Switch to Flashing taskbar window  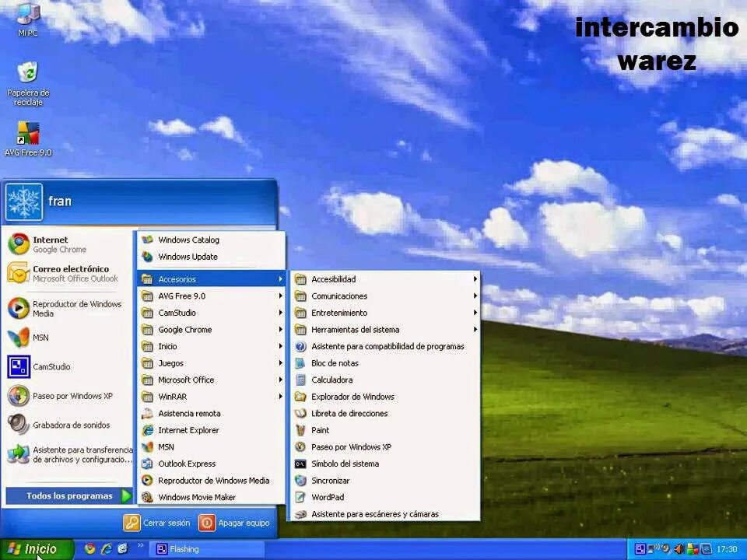207,549
